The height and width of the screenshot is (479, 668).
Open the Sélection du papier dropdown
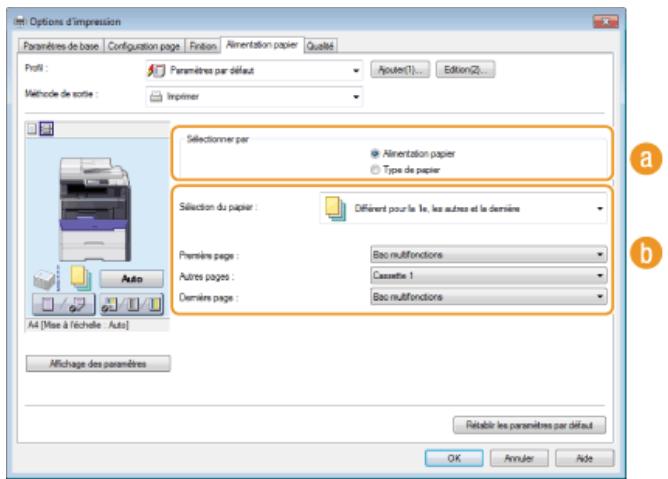pyautogui.click(x=464, y=209)
